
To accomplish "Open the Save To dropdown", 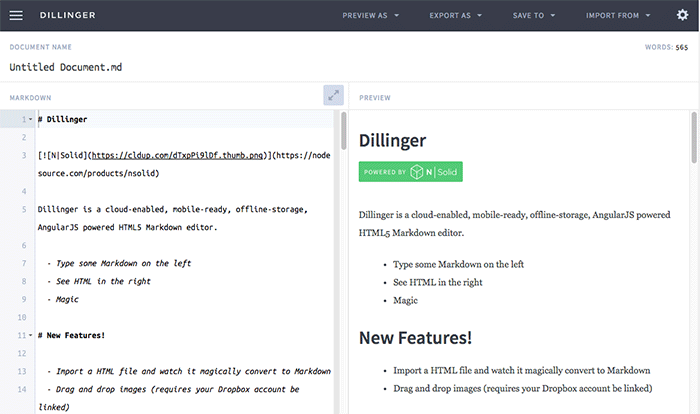I will coord(533,15).
